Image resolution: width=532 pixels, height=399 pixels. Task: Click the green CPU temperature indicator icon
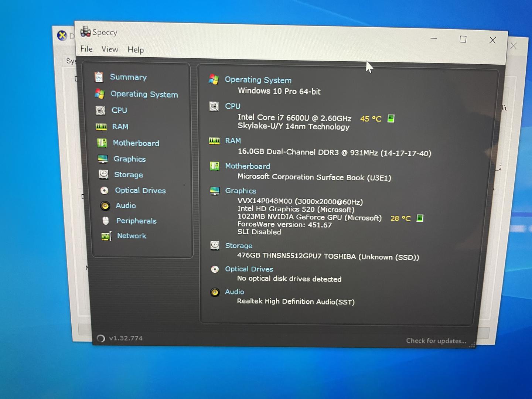[391, 119]
